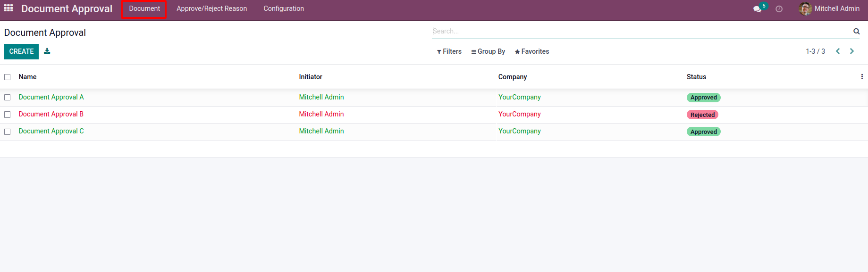Click the search magnifier icon
The height and width of the screenshot is (272, 868).
tap(856, 31)
